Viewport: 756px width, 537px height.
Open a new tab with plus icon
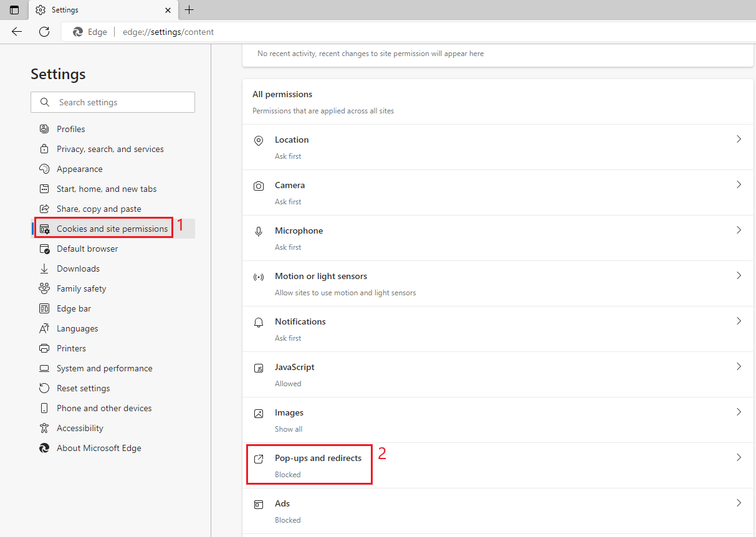coord(189,10)
